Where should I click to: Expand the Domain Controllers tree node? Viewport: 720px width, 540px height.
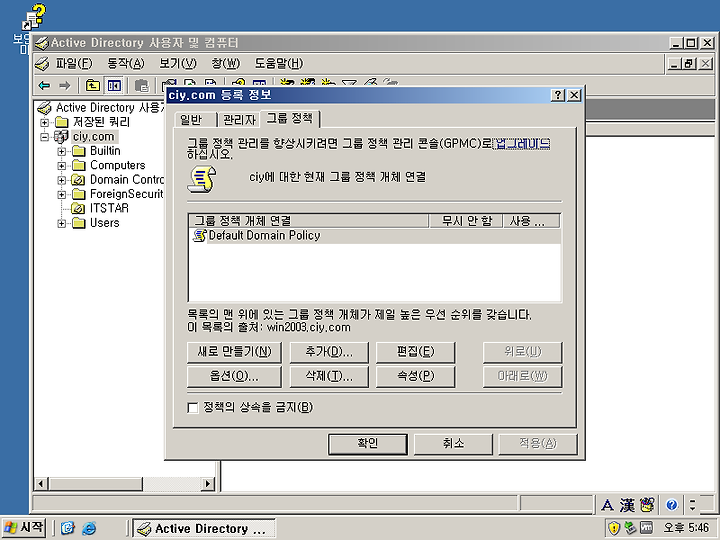(62, 180)
